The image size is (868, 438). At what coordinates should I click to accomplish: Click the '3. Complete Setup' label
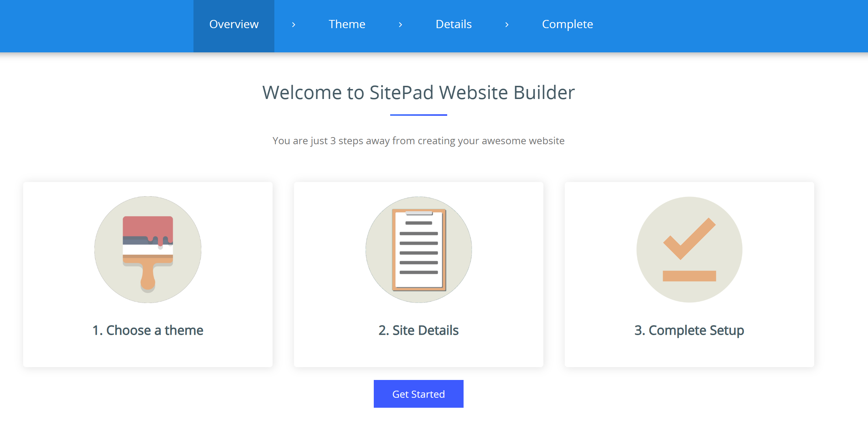point(689,330)
